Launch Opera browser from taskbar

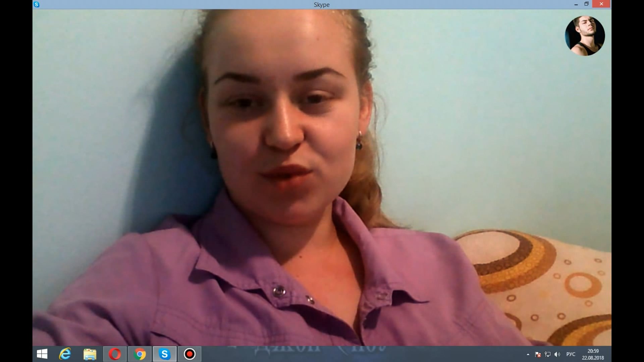pos(115,354)
